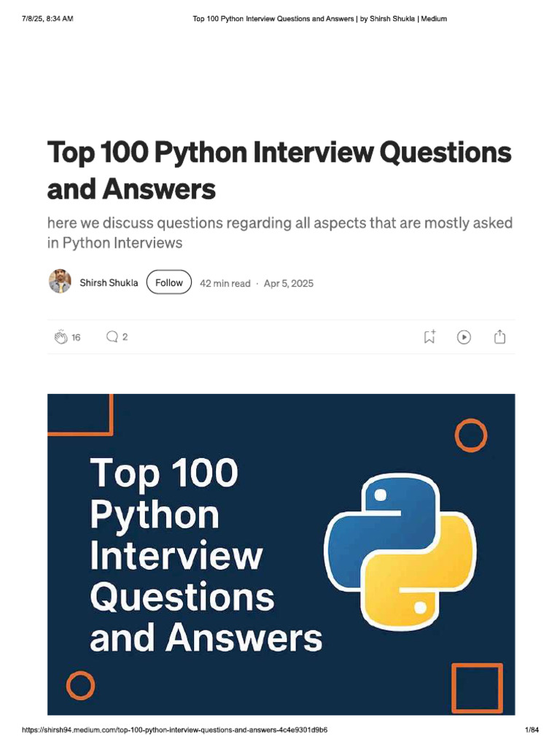
Task: Open the shirsh94.medium.com URL in the footer
Action: tap(180, 730)
